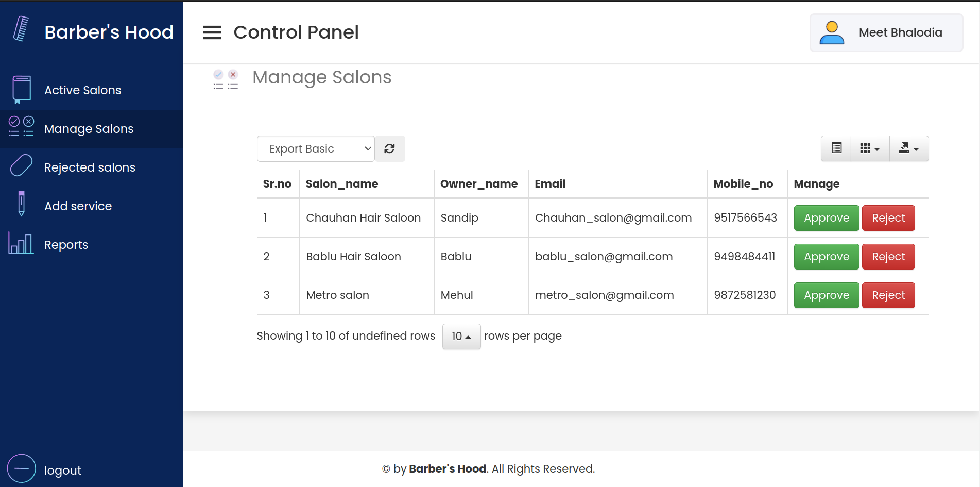Click the Manage Salons checklist icon
This screenshot has width=980, height=487.
tap(20, 128)
